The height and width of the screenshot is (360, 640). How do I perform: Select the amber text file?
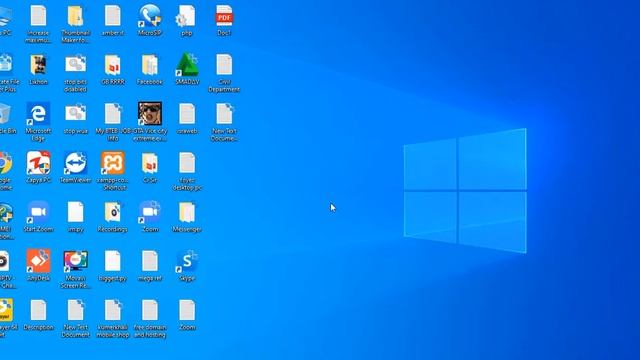click(113, 20)
